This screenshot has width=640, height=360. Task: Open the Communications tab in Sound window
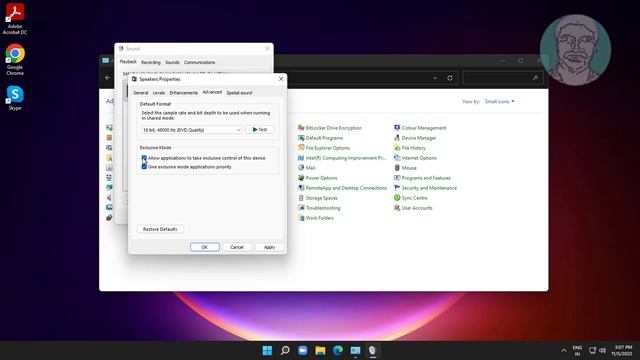point(199,62)
